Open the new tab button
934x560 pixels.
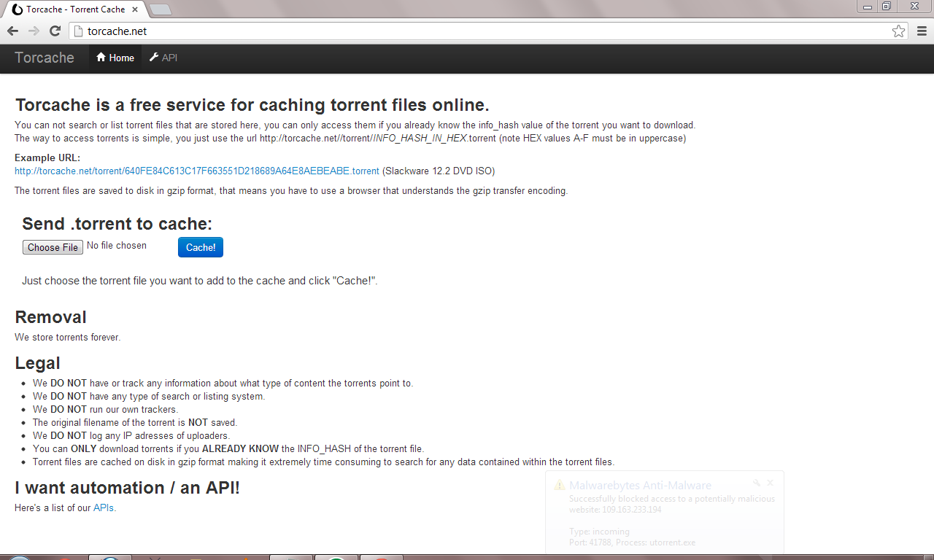click(x=161, y=9)
